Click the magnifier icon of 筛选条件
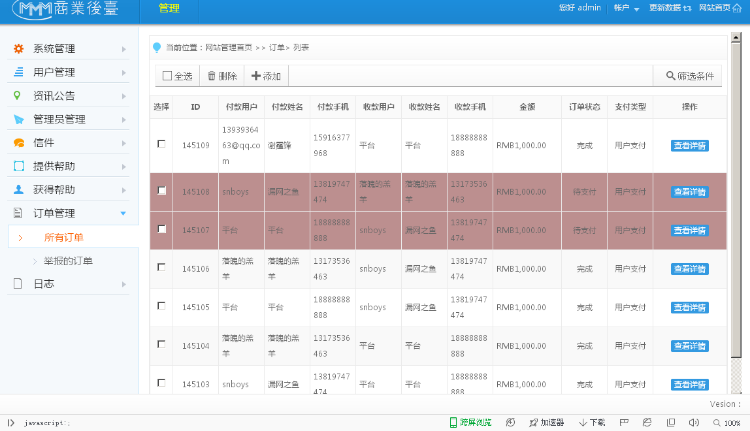 pos(671,76)
